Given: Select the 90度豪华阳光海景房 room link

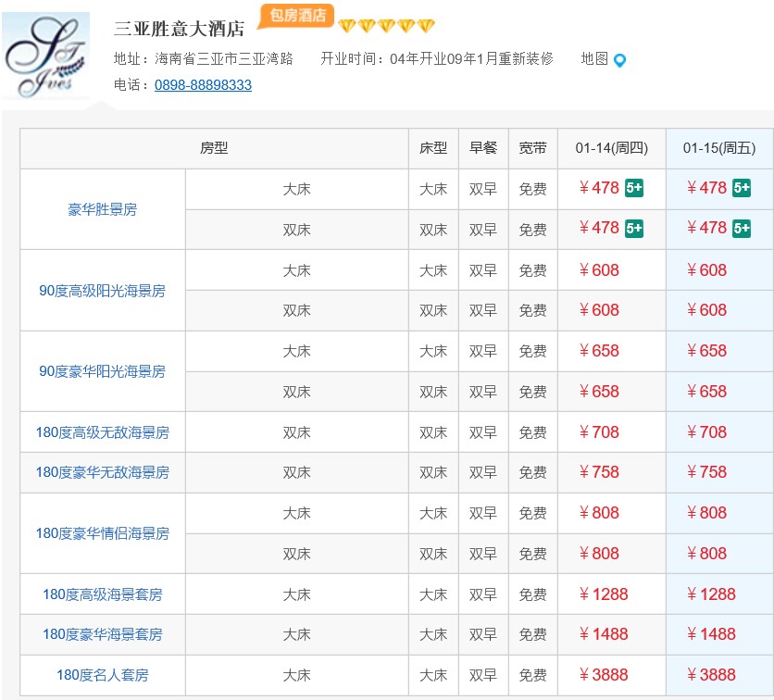Looking at the screenshot, I should 103,371.
